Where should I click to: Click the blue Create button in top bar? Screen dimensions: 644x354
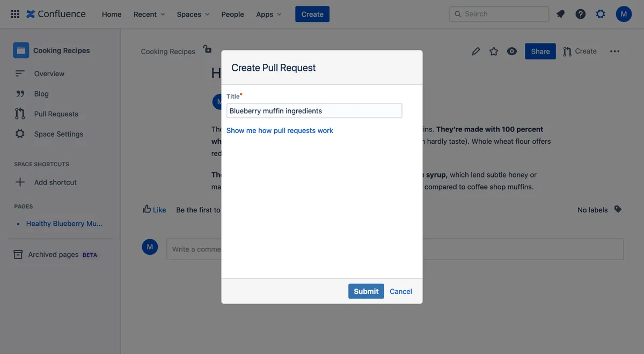[312, 14]
